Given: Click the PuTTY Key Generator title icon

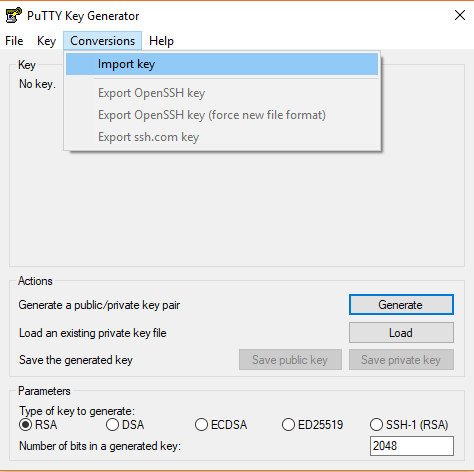Looking at the screenshot, I should (x=14, y=15).
